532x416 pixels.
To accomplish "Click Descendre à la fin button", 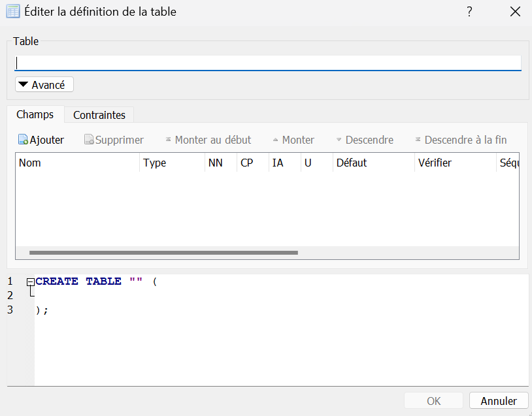I will click(460, 140).
